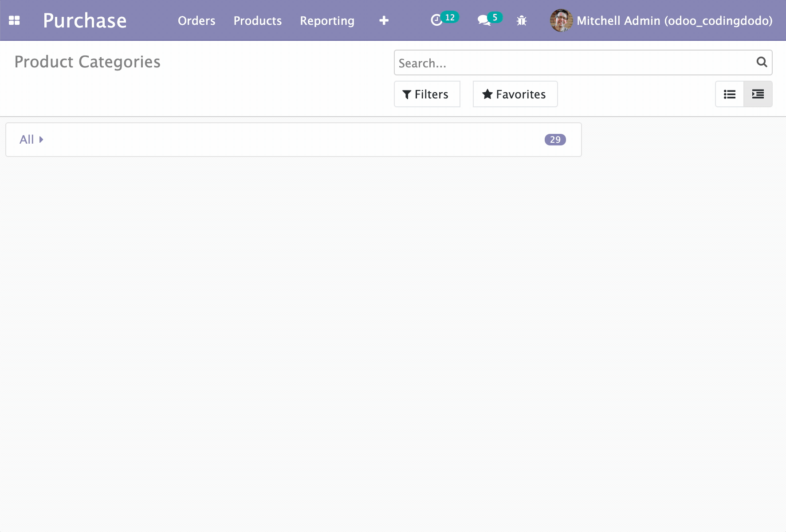Screen dimensions: 786x532
Task: Open activities clock icon with 12 badge
Action: [x=444, y=19]
